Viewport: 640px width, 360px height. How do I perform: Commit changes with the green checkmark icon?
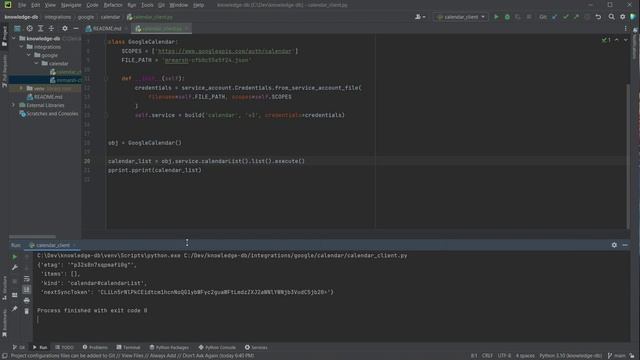pos(566,17)
